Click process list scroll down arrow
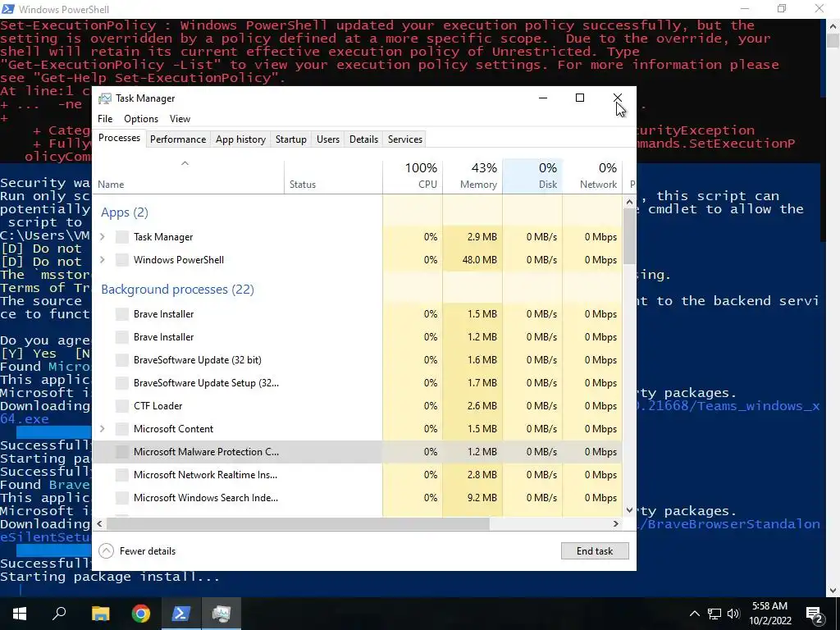This screenshot has height=630, width=840. 629,510
